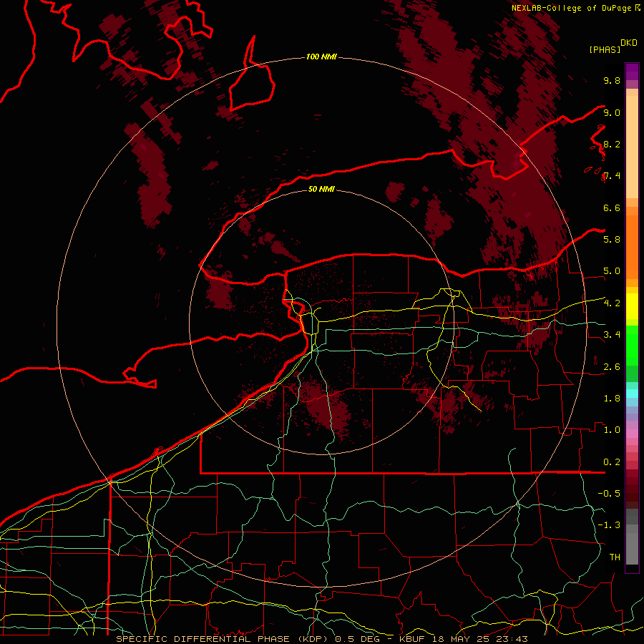Click the 0.2 scale value

(x=612, y=462)
